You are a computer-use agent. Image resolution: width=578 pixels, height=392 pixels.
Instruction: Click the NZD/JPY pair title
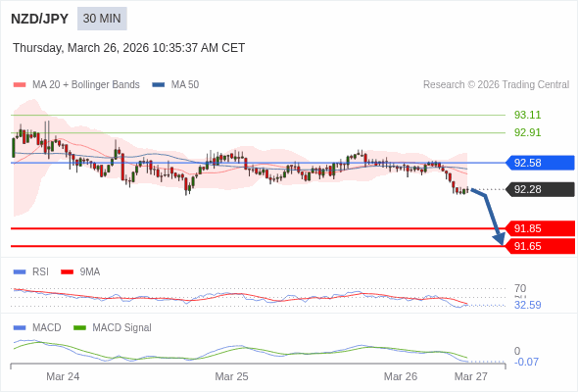coord(40,19)
